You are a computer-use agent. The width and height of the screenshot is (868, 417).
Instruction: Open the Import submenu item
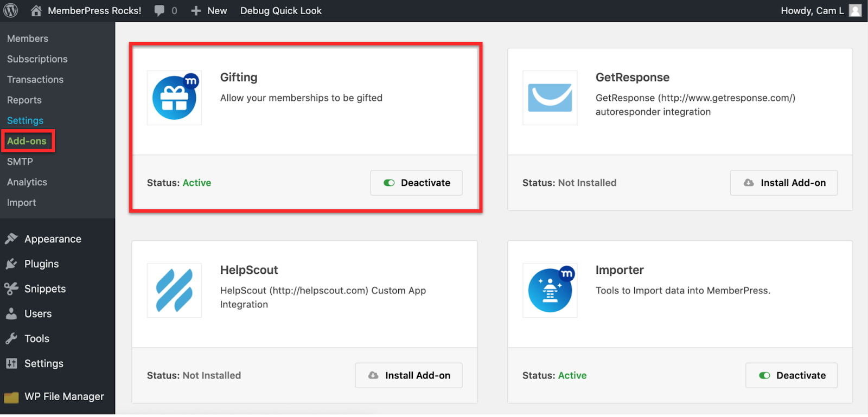22,203
